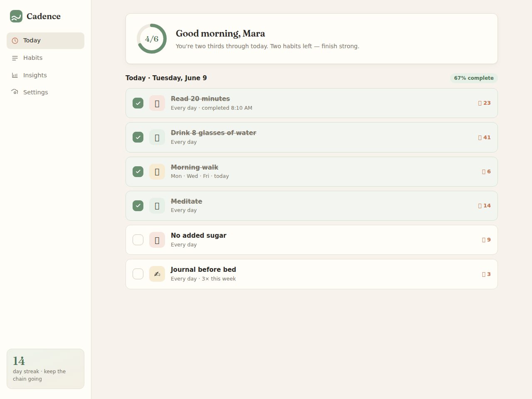Click the Drink 8 glasses of water icon
This screenshot has height=399, width=532.
157,137
